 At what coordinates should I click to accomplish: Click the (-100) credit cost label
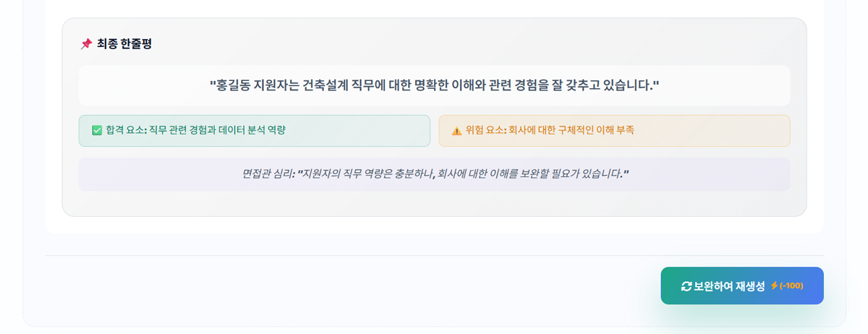[791, 286]
